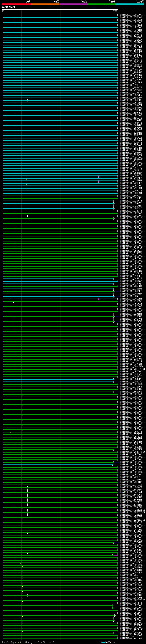146x644 pixels.
Task: Select the UniRef100_B7F8F5 label
Action: tap(131, 67)
